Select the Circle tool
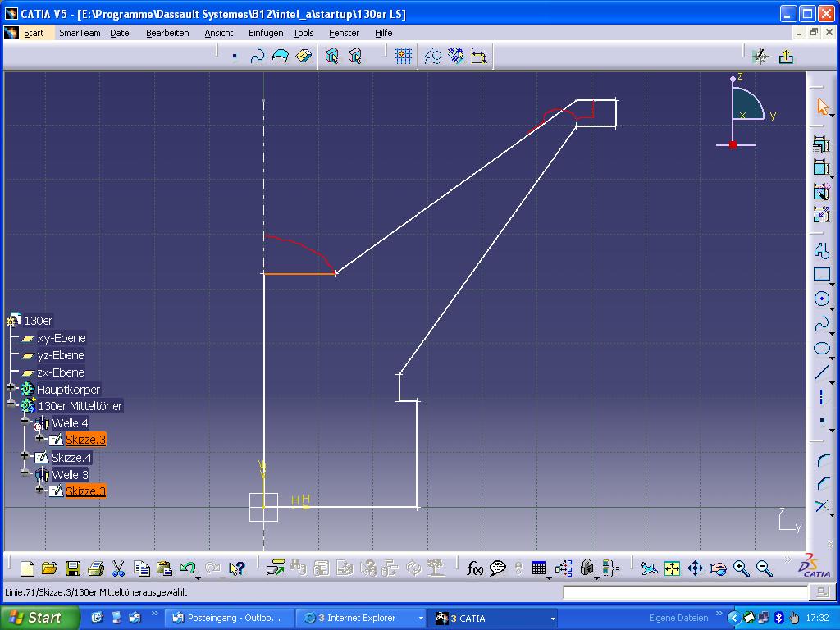Viewport: 840px width, 630px height. tap(821, 299)
